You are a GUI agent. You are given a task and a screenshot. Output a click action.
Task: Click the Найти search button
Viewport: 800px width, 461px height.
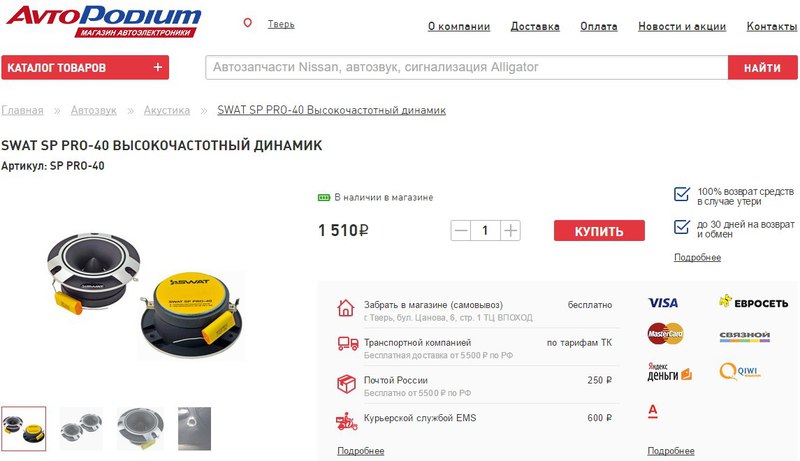pos(762,67)
